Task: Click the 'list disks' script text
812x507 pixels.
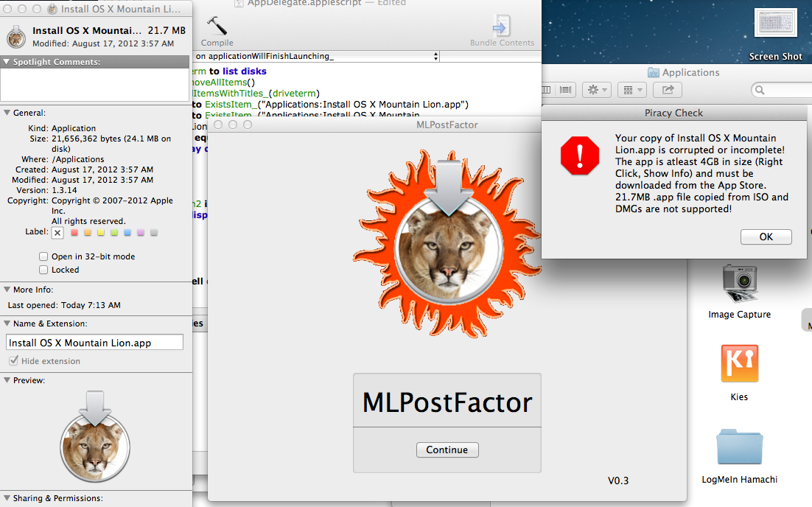Action: tap(245, 71)
